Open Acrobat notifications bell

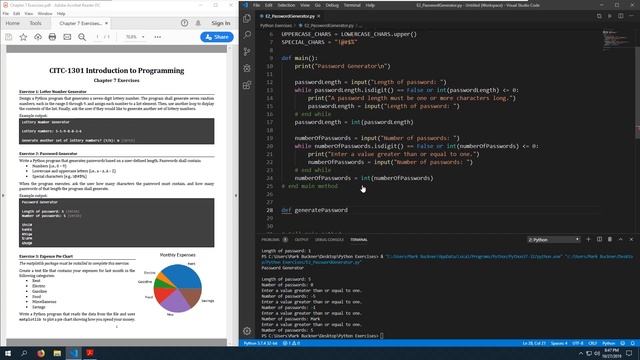pyautogui.click(x=198, y=23)
